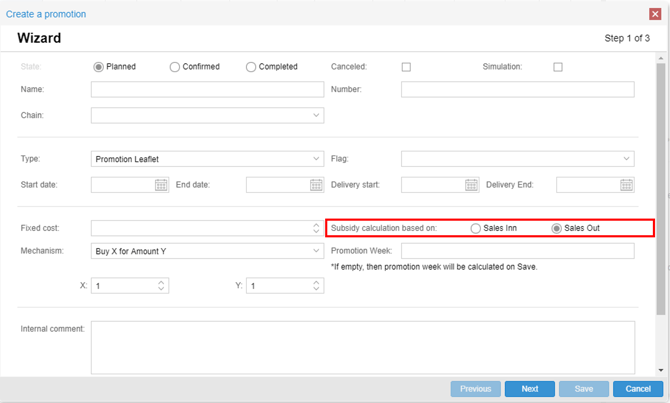The height and width of the screenshot is (403, 670).
Task: Select the Confirmed state radio button
Action: tap(175, 67)
